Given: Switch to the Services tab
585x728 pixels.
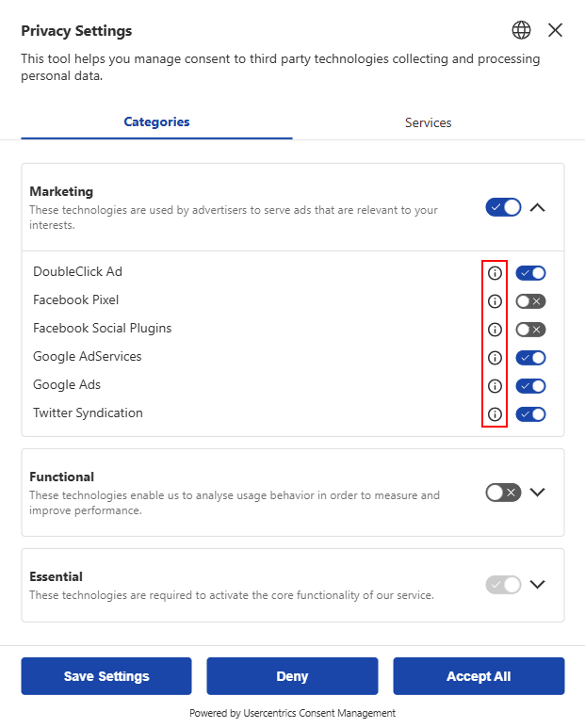Looking at the screenshot, I should (x=428, y=122).
